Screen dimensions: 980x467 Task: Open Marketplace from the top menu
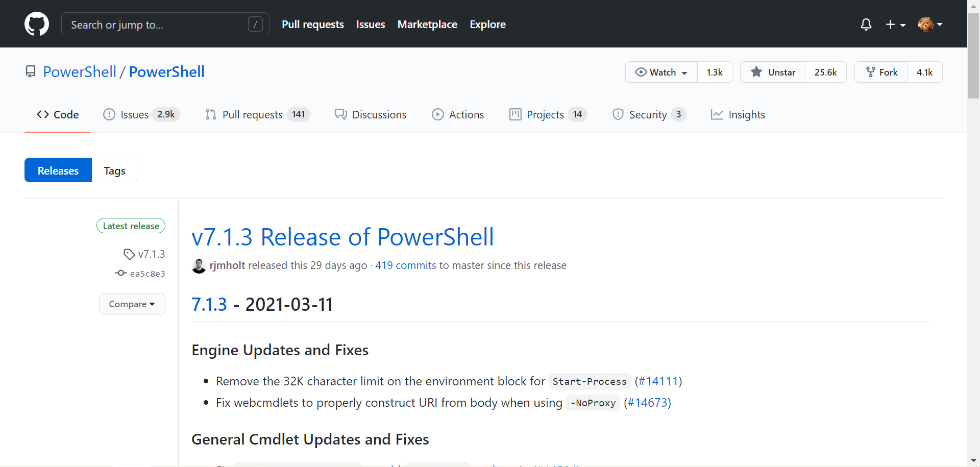(x=427, y=24)
